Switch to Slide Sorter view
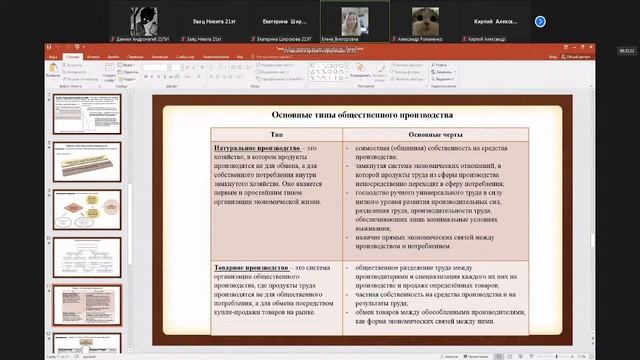Screen dimensions: 640x360 [x=510, y=357]
